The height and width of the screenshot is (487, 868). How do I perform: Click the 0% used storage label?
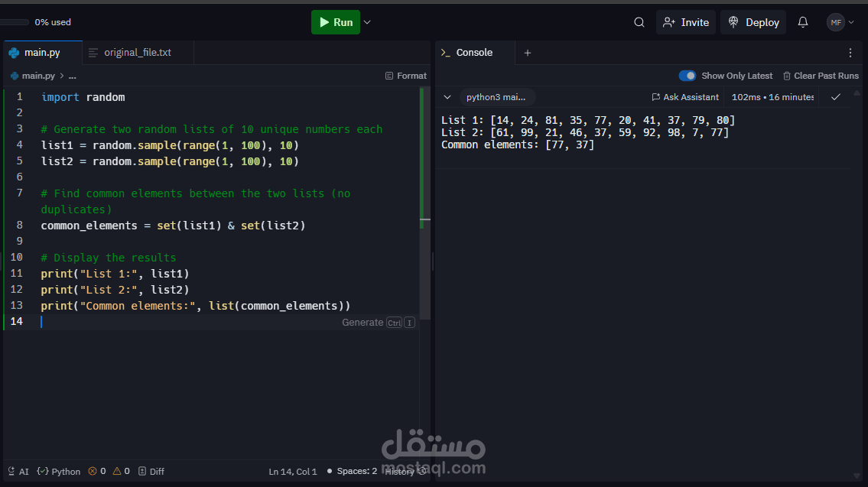(x=53, y=22)
